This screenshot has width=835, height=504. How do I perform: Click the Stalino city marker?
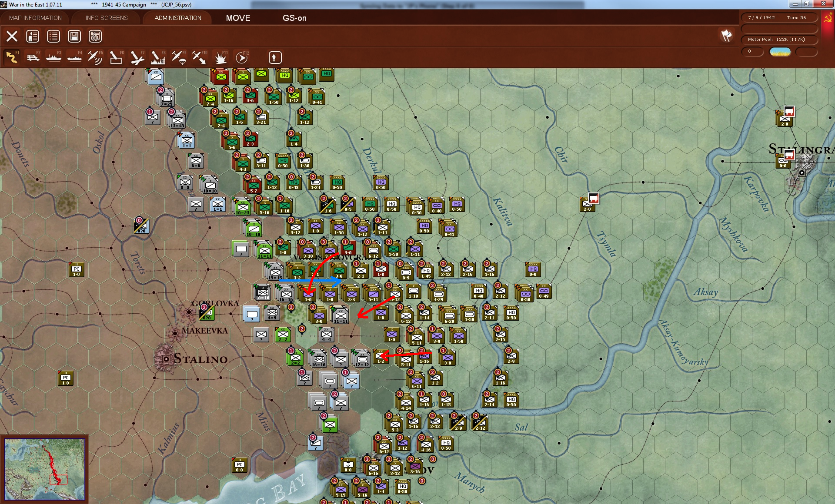click(166, 359)
